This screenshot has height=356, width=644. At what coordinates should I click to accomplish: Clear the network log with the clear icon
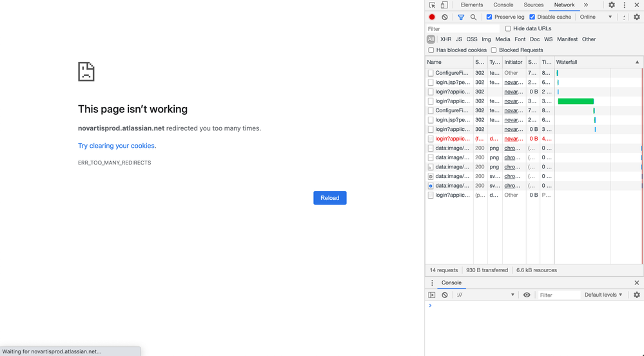tap(445, 17)
